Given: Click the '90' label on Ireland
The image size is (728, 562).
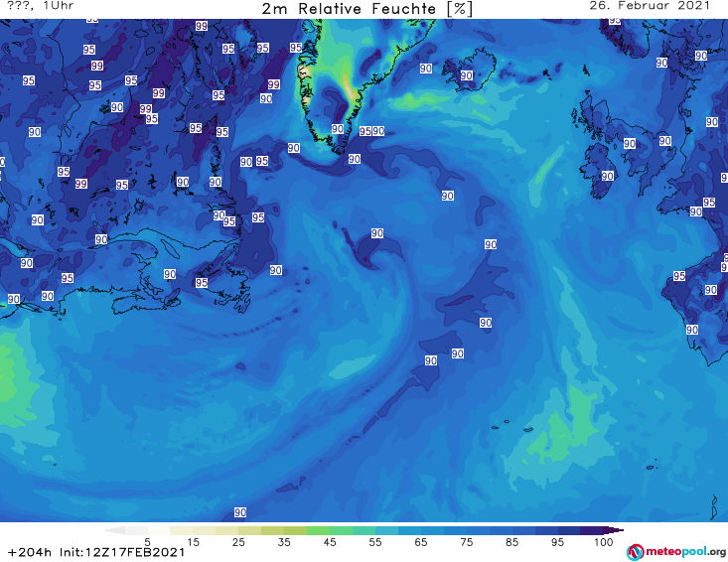Looking at the screenshot, I should tap(607, 176).
